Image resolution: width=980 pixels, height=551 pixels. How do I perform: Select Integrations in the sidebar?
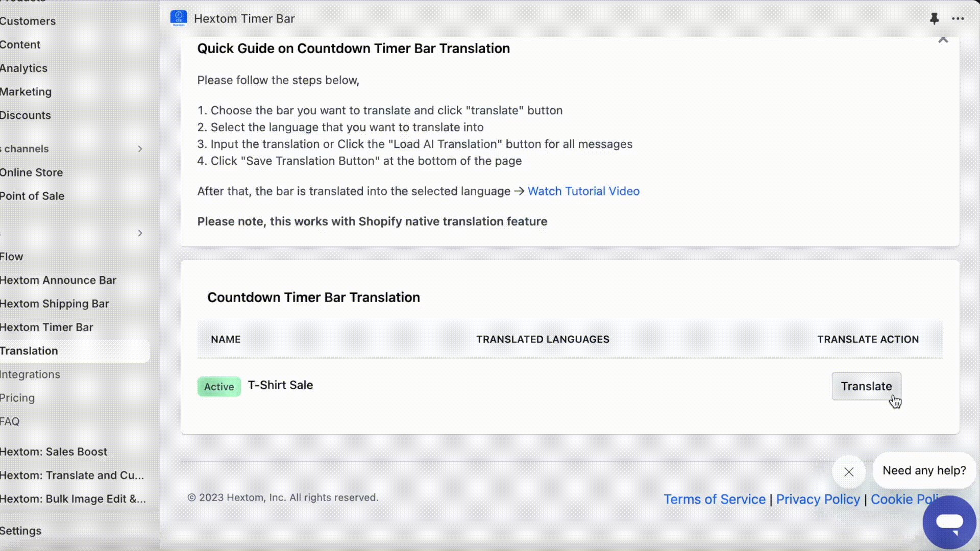point(30,374)
